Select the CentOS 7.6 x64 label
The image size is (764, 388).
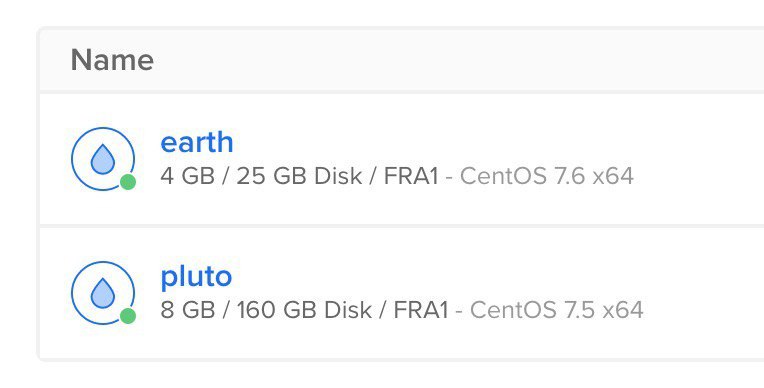(547, 176)
